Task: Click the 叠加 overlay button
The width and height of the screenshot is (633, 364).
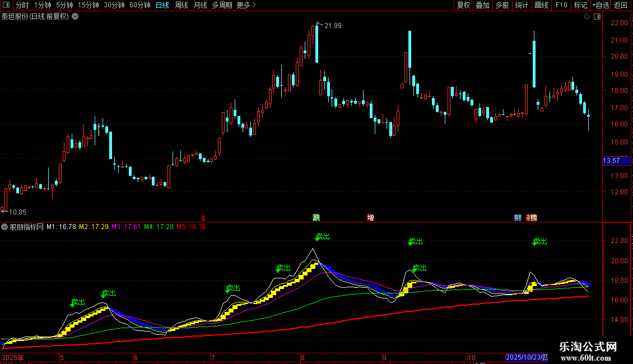Action: point(482,5)
